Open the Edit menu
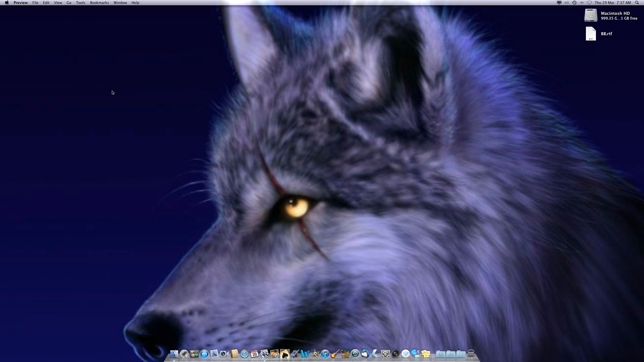The image size is (644, 362). pyautogui.click(x=46, y=3)
